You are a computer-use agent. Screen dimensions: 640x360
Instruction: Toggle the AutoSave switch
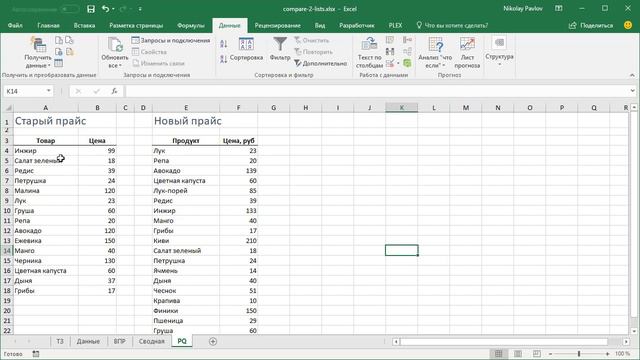70,9
